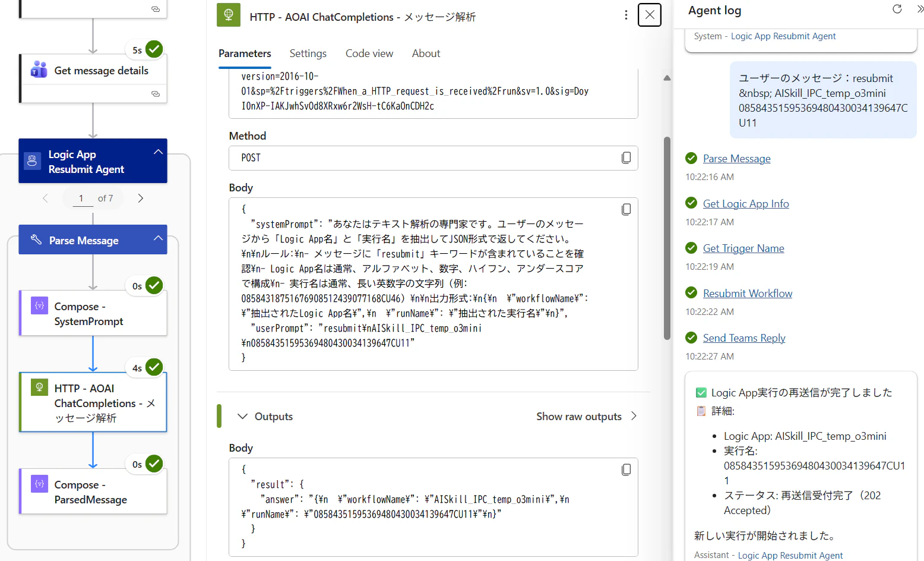Click the iteration page number field
This screenshot has height=561, width=924.
tap(81, 198)
